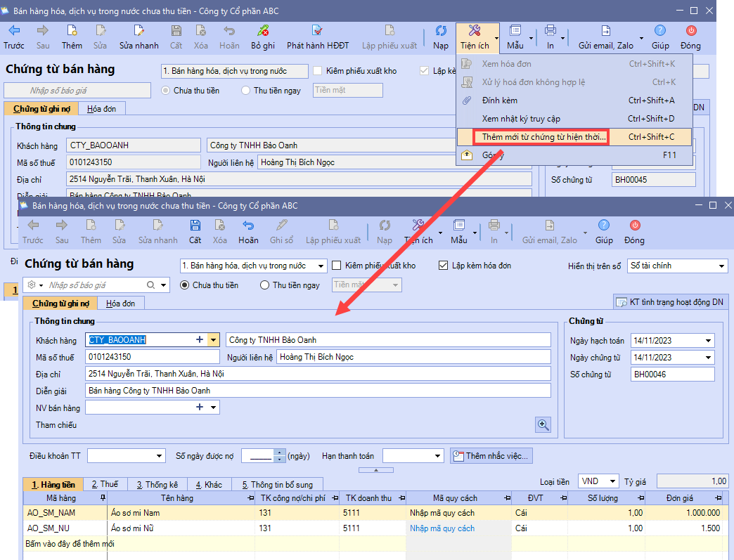The height and width of the screenshot is (560, 734).
Task: Click the Số chứng từ field BH00046
Action: coord(671,375)
